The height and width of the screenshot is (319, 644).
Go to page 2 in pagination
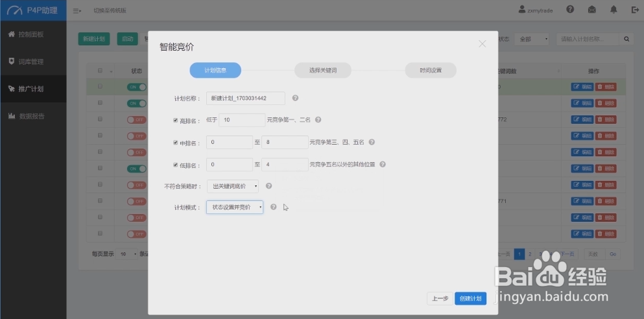531,254
